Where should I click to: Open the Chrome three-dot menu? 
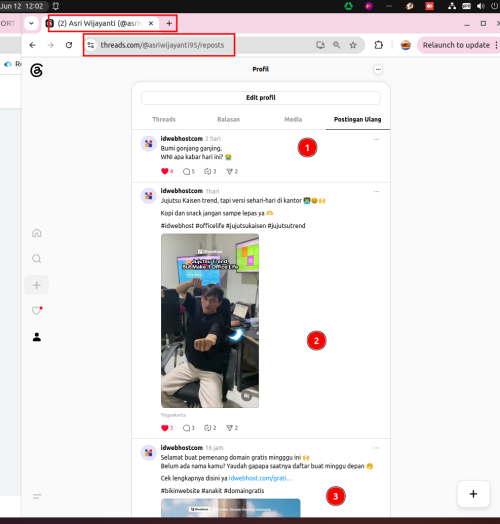(496, 45)
